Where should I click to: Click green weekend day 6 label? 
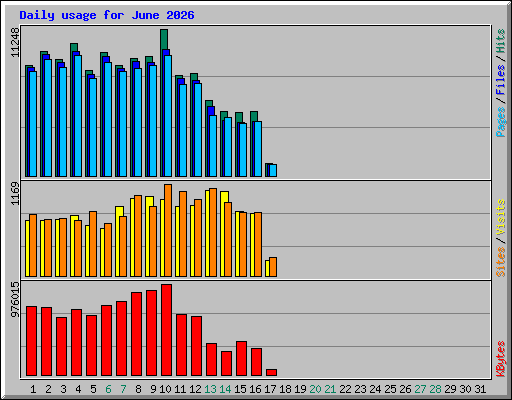click(x=108, y=389)
